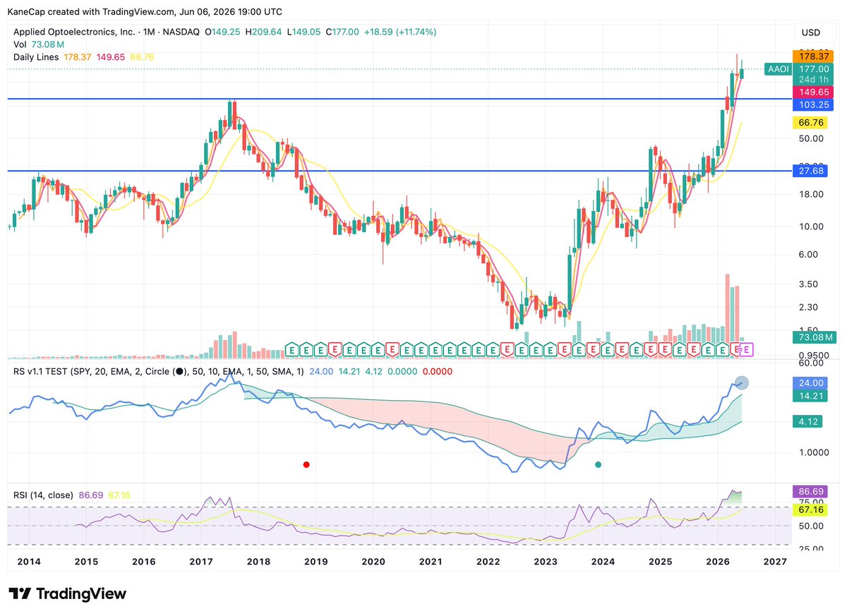Click the 2020 label on the time axis

click(373, 562)
